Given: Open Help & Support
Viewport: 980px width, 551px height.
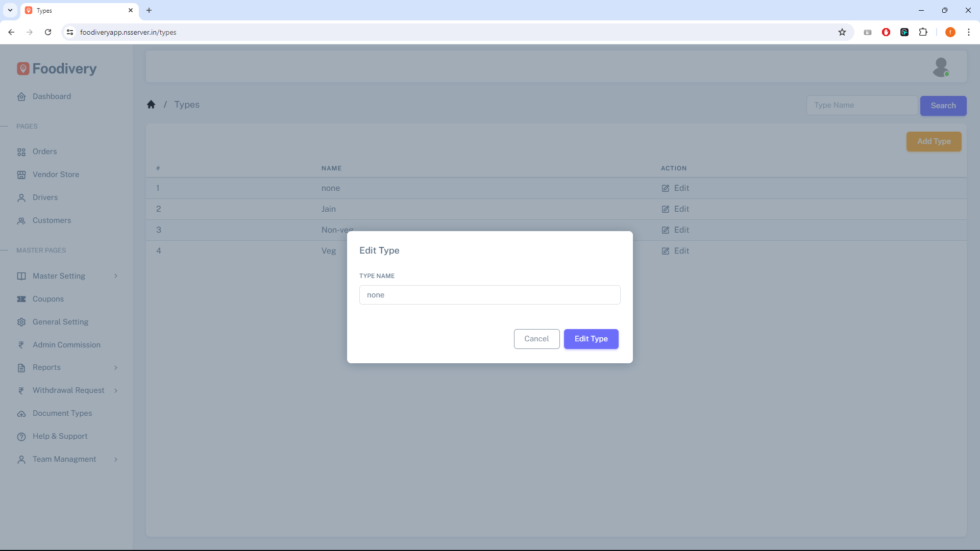Looking at the screenshot, I should 59,436.
